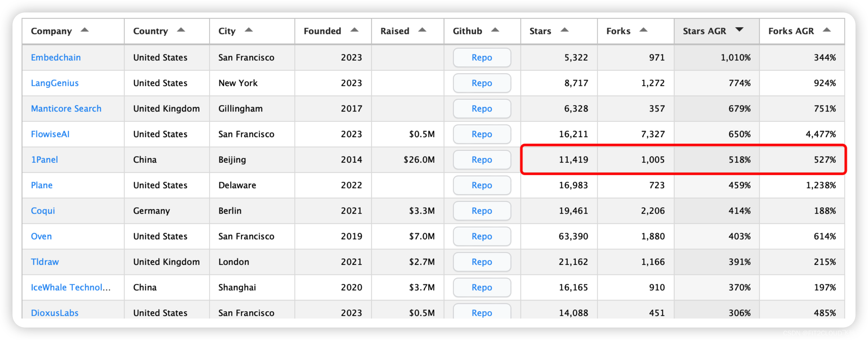The image size is (868, 340).
Task: Click the Company column header label
Action: (x=51, y=31)
